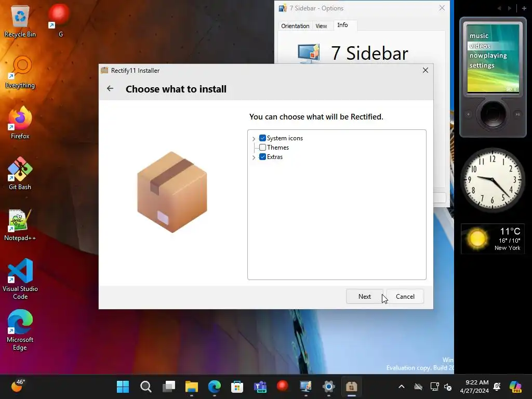Click the OneDrive cloud tray icon

pyautogui.click(x=418, y=387)
